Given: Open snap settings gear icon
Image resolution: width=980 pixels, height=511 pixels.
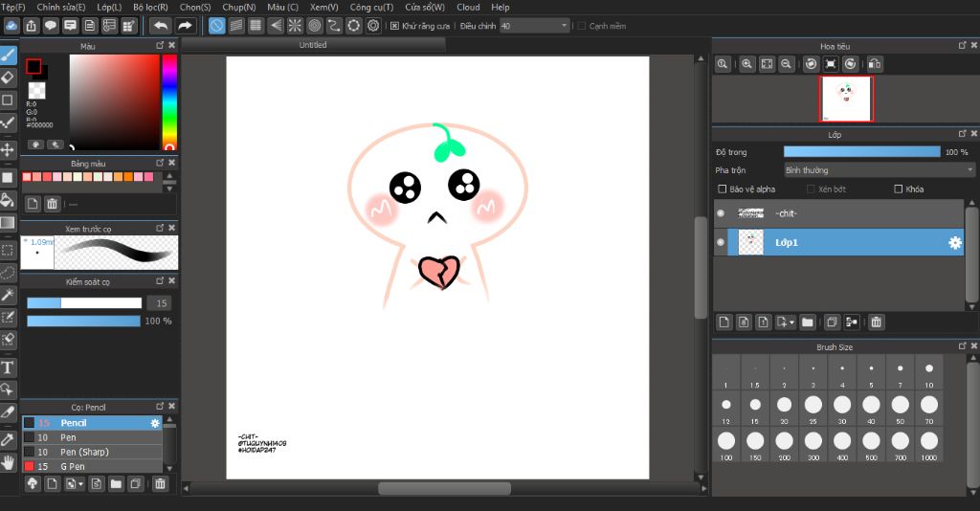Looking at the screenshot, I should click(373, 26).
